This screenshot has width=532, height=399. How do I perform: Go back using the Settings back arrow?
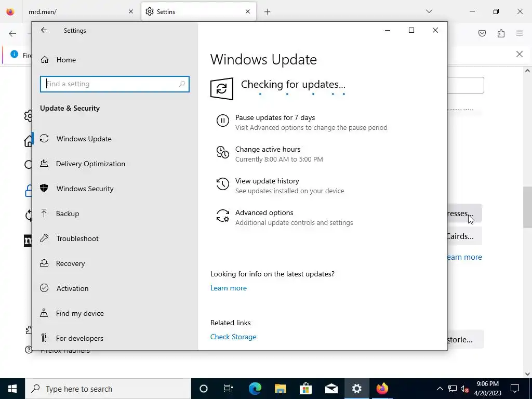click(x=44, y=30)
